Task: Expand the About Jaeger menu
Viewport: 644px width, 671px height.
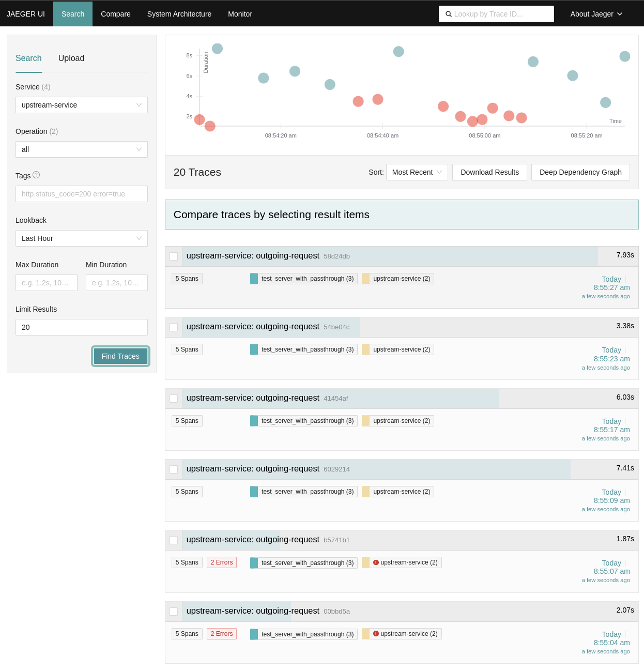Action: [596, 14]
